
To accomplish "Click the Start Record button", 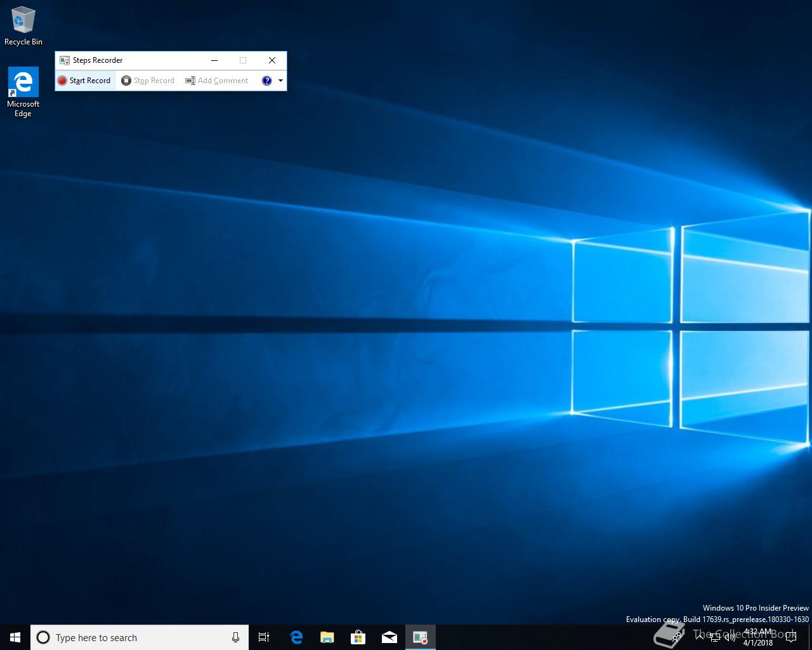I will pos(84,81).
